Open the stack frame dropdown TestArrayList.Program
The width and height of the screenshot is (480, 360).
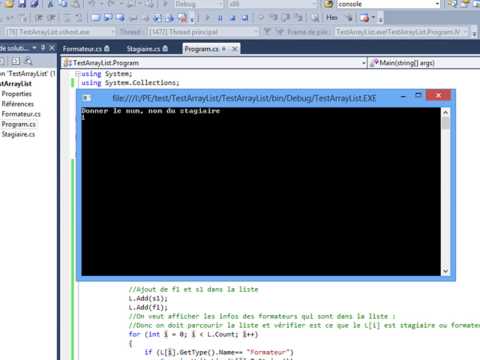[403, 32]
